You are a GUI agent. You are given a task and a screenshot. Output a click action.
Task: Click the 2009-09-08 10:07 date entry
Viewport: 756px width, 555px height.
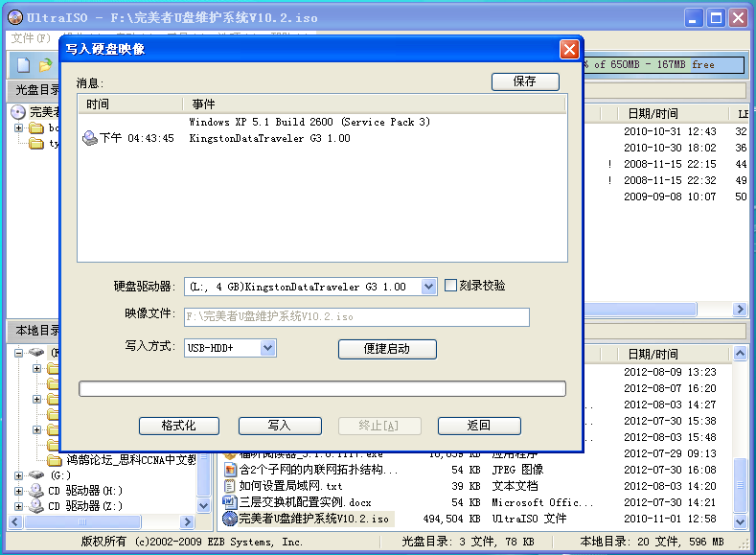[x=670, y=197]
